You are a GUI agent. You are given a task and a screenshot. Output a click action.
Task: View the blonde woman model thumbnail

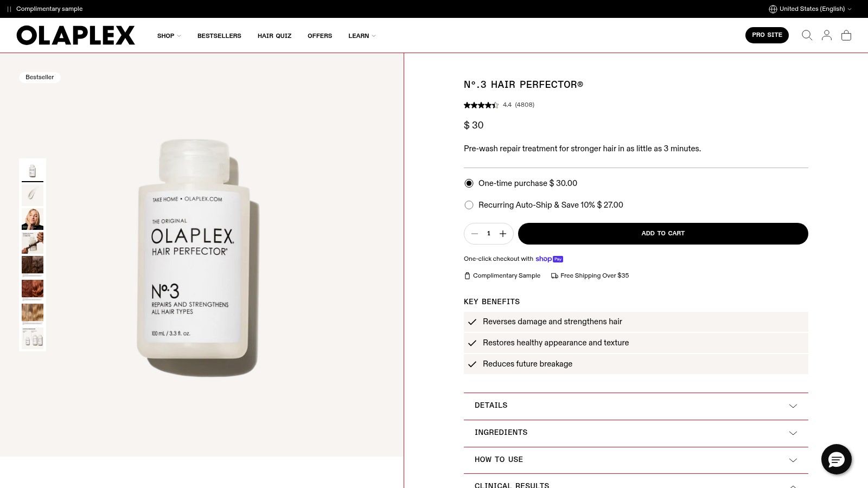33,219
